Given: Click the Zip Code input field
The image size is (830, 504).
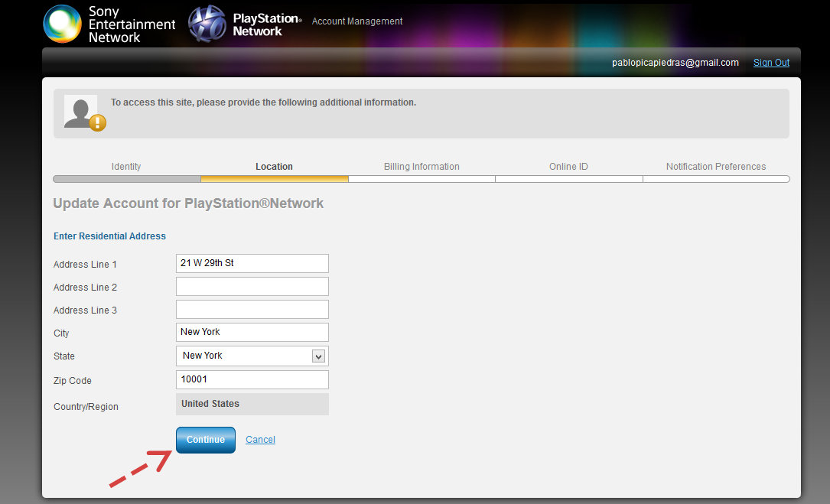Looking at the screenshot, I should click(252, 380).
